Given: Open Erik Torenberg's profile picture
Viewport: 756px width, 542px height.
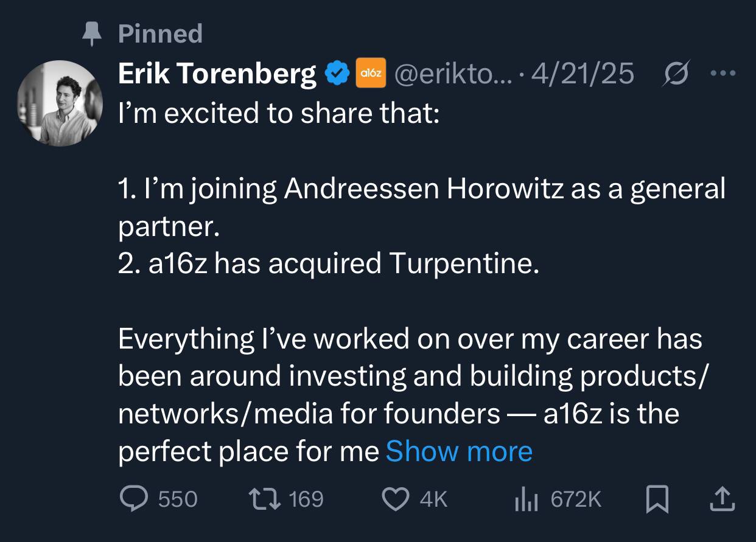Looking at the screenshot, I should pyautogui.click(x=60, y=102).
